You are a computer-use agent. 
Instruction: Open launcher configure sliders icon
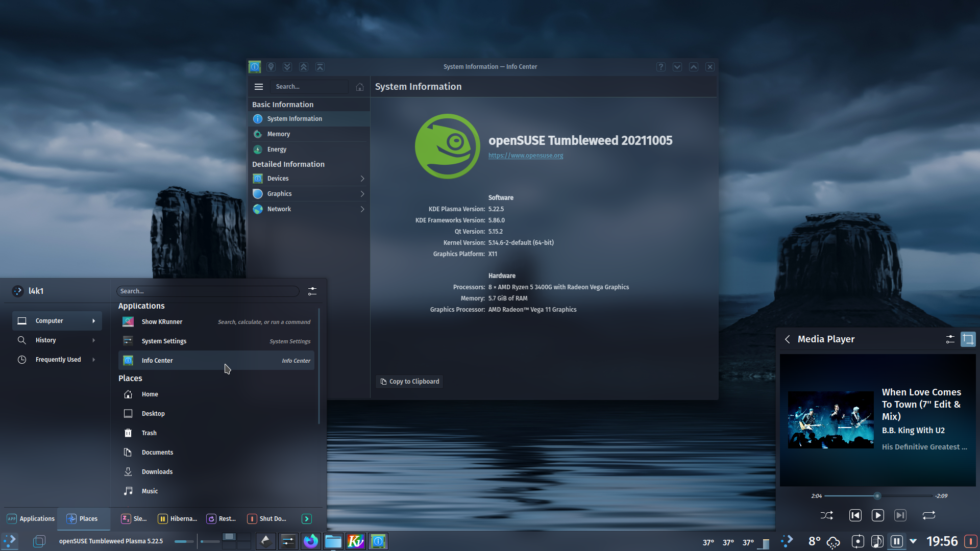tap(312, 291)
